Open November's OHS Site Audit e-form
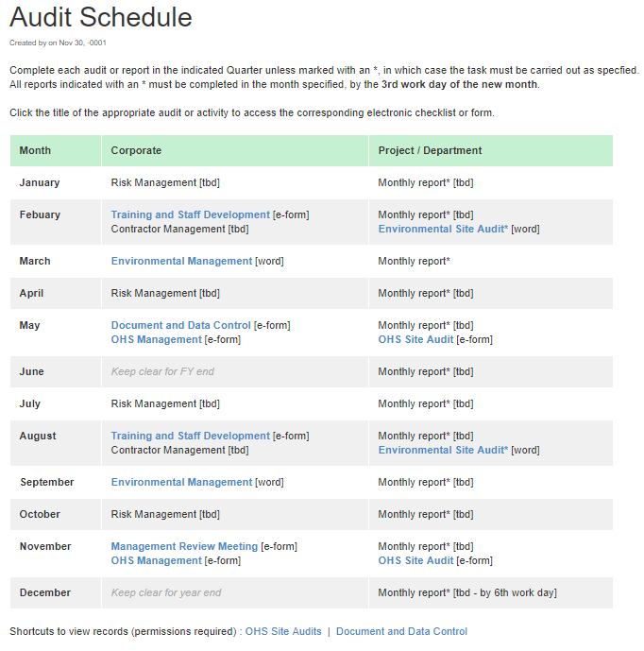 (415, 560)
